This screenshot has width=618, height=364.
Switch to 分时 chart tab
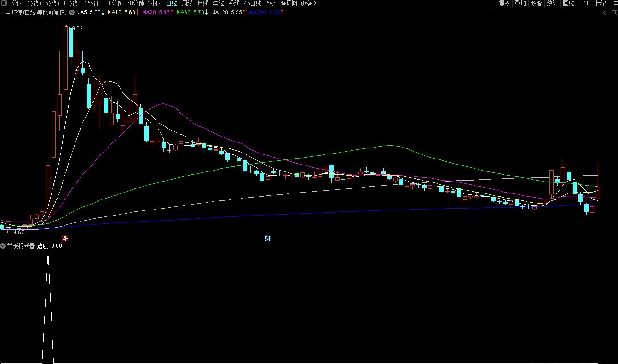[17, 3]
